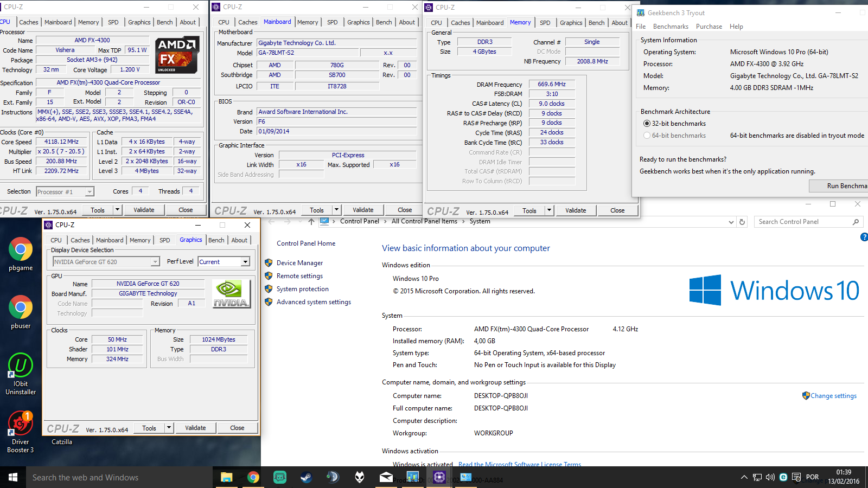This screenshot has width=868, height=488.
Task: Expand Tools dropdown arrow in CPU tab window
Action: 117,210
